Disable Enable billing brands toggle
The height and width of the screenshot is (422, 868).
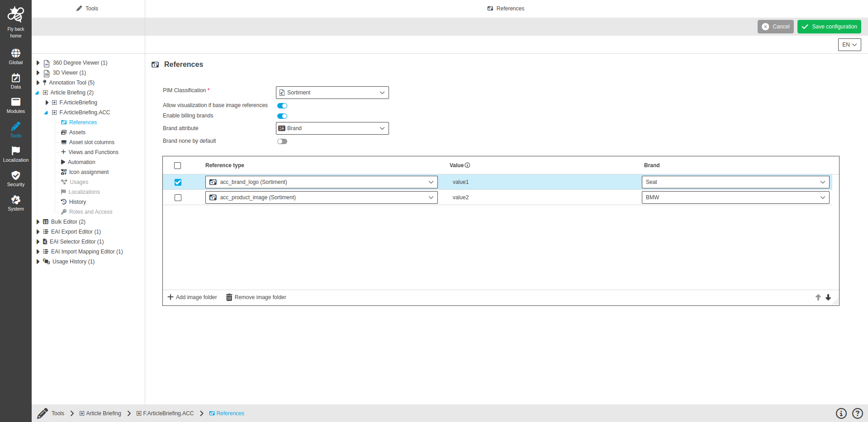point(282,116)
